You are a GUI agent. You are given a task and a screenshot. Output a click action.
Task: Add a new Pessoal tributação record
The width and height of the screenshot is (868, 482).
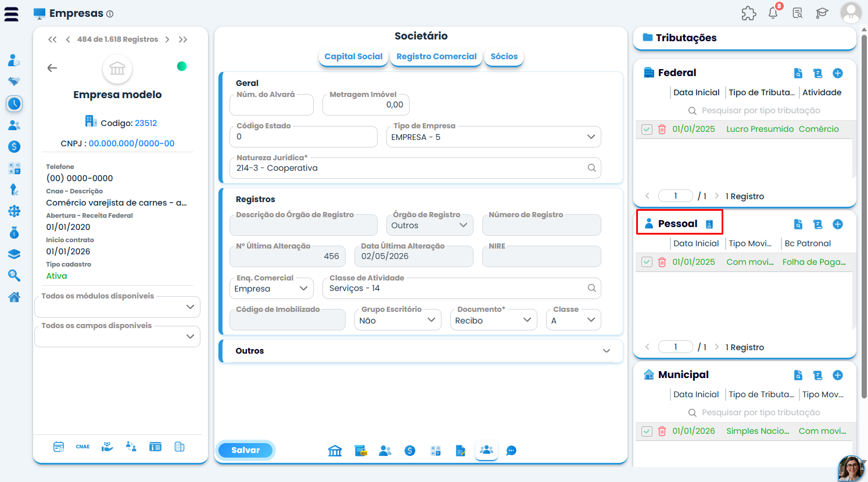[838, 224]
